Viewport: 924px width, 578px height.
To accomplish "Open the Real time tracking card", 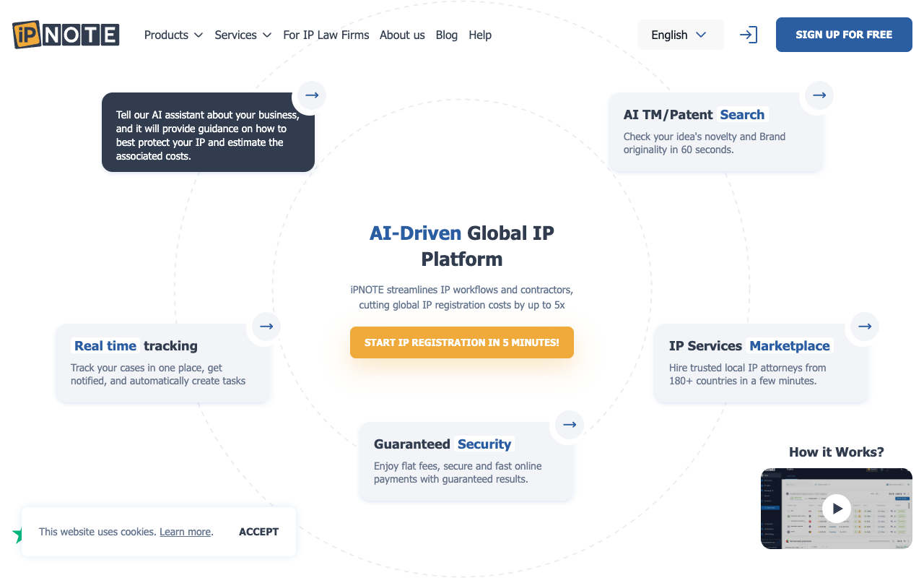I will 162,363.
